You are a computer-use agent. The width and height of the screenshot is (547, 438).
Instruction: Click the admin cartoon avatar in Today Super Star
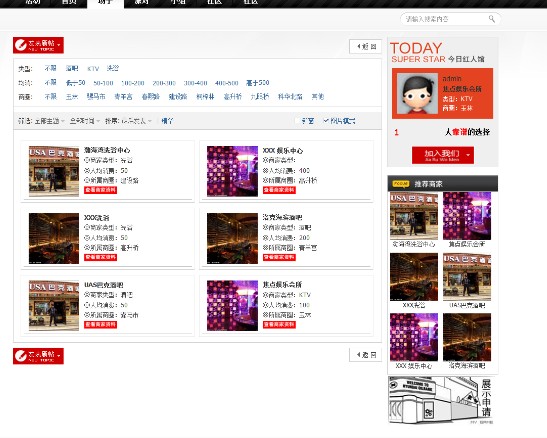tap(417, 93)
